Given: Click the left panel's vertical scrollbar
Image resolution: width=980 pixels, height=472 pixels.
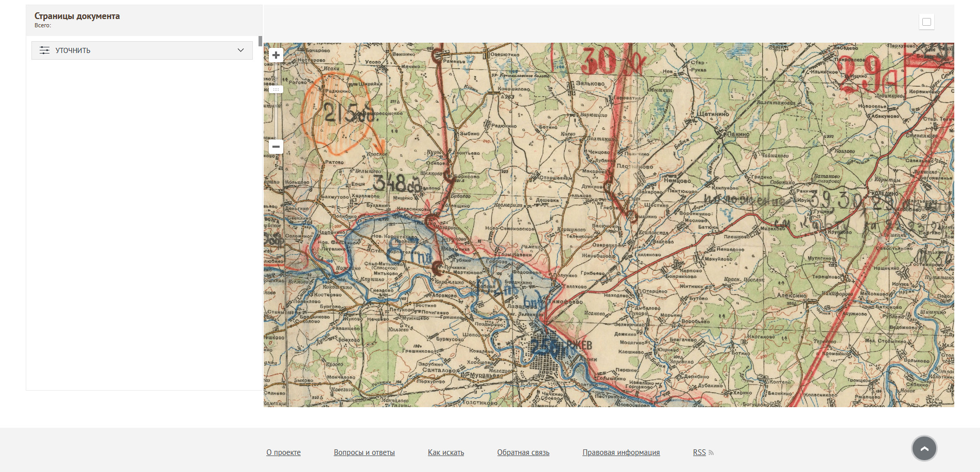Looking at the screenshot, I should pyautogui.click(x=261, y=41).
